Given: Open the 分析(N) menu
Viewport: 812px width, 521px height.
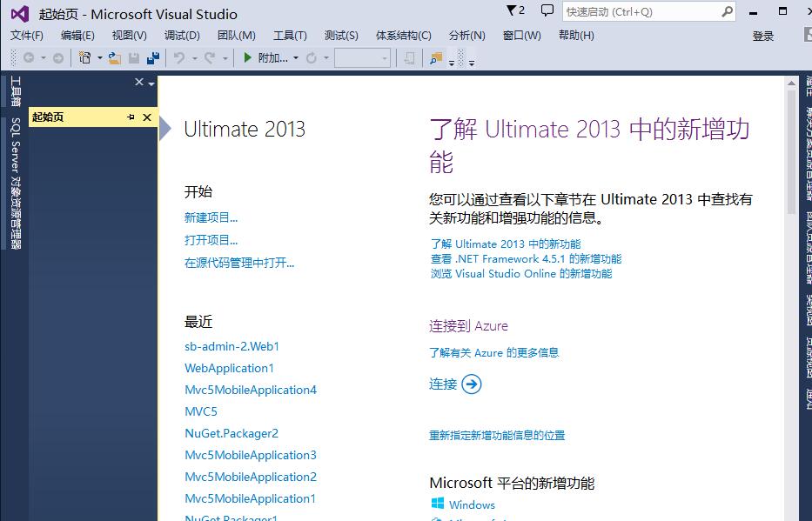Looking at the screenshot, I should click(467, 35).
